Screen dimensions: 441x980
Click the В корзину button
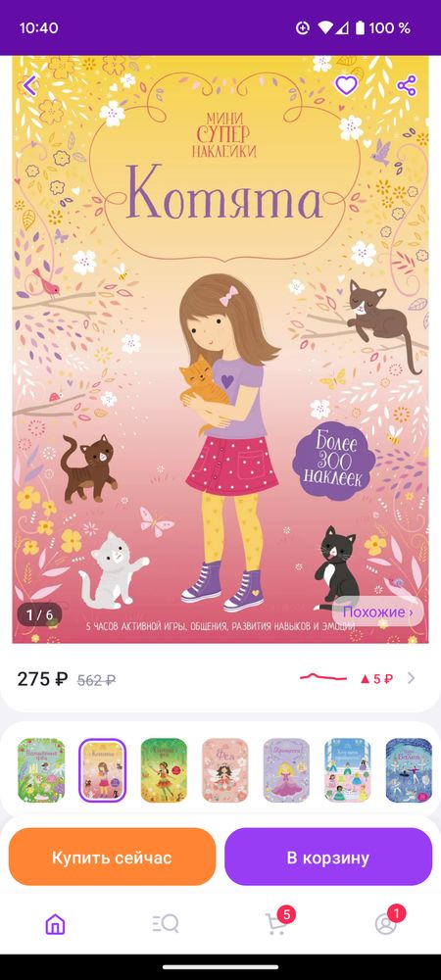click(x=328, y=857)
